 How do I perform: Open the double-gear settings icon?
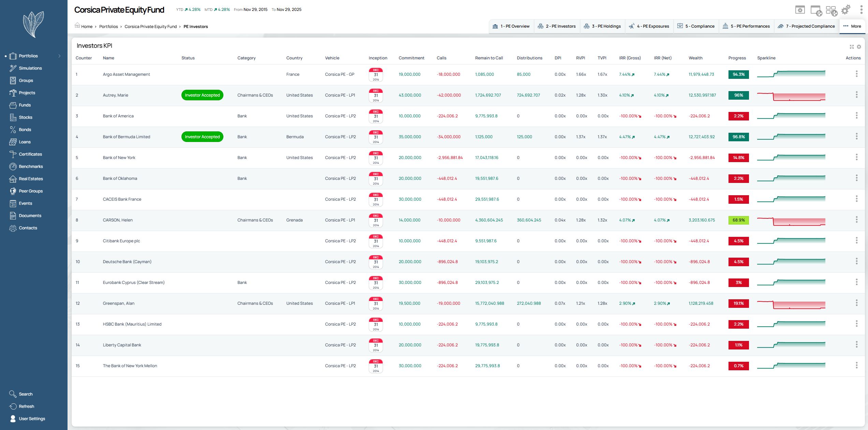click(846, 10)
